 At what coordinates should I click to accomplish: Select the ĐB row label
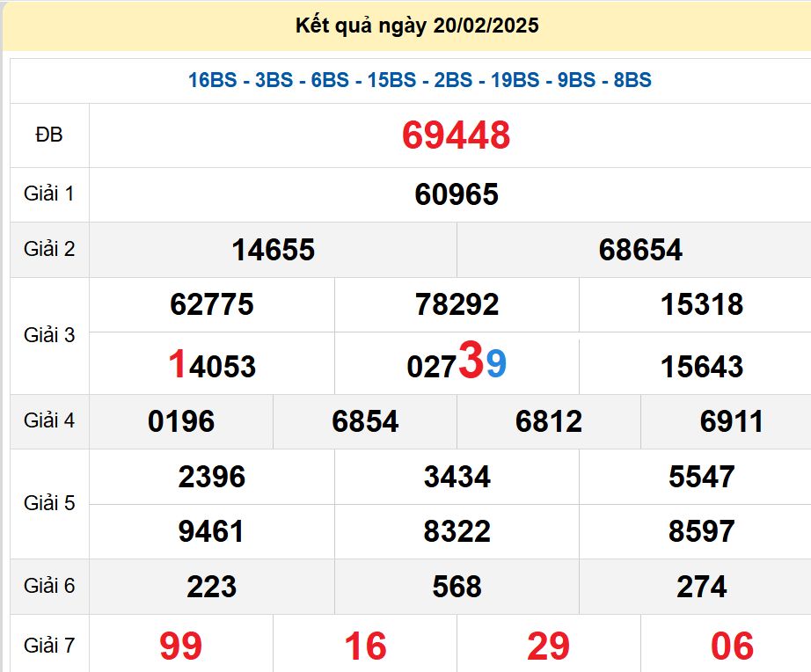click(49, 135)
